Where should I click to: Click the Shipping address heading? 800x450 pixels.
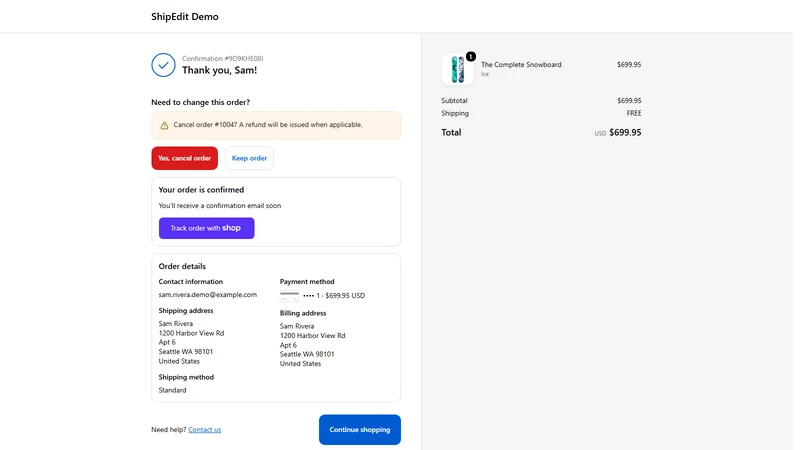186,311
